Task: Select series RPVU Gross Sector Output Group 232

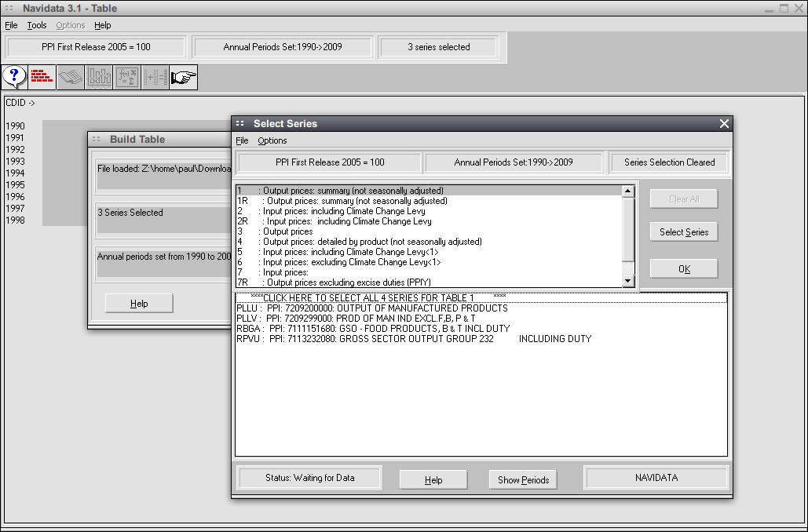Action: [481, 339]
